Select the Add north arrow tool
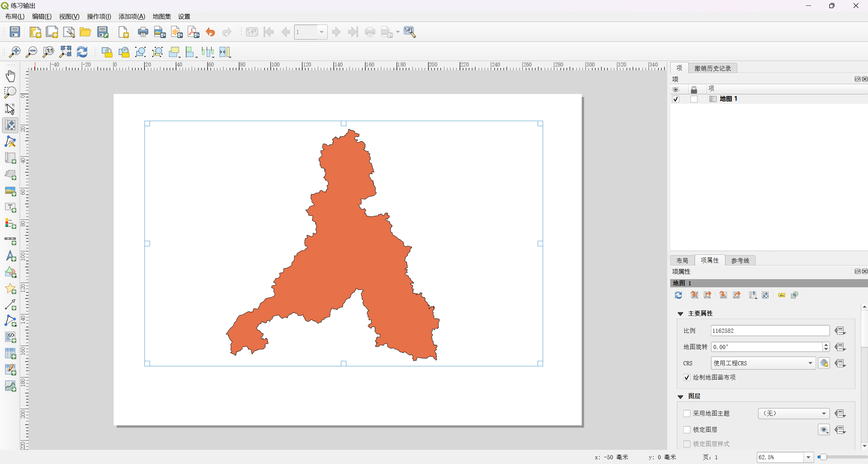The width and height of the screenshot is (868, 464). pos(10,256)
